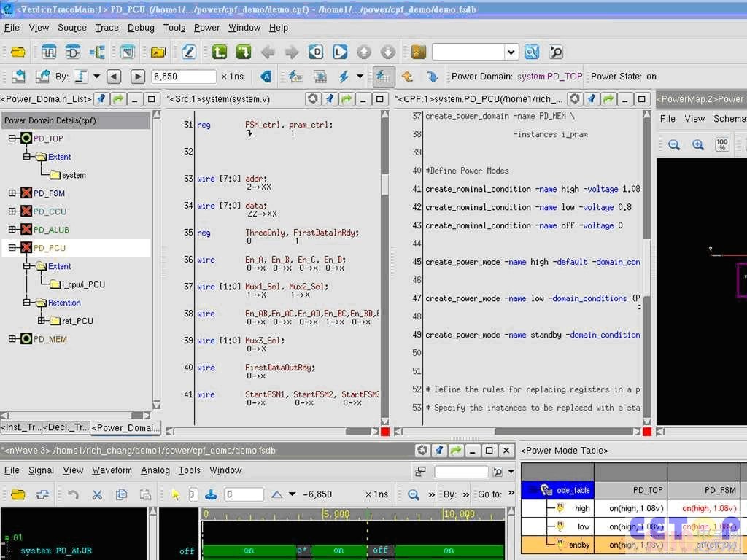Expand the PD_CCU power domain node
This screenshot has width=747, height=560.
pyautogui.click(x=12, y=211)
